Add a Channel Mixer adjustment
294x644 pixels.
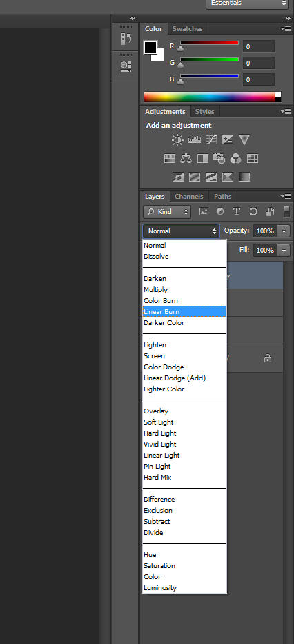[x=236, y=159]
